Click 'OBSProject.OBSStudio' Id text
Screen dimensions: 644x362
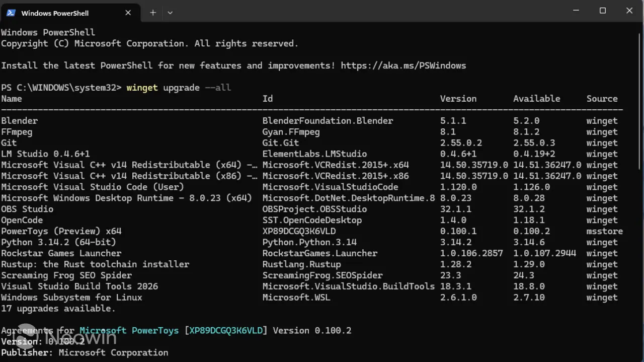tap(315, 209)
